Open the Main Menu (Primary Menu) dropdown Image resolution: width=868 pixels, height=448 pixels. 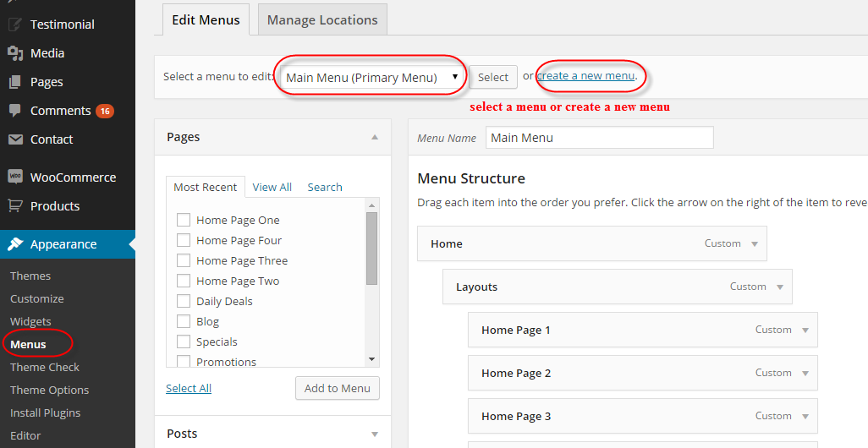pos(372,77)
